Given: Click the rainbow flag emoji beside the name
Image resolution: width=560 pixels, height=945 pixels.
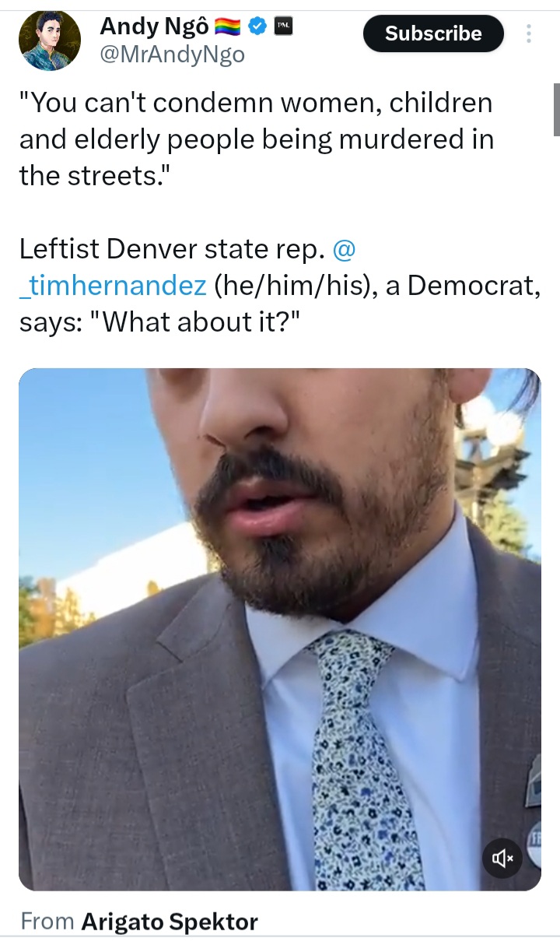Looking at the screenshot, I should (x=229, y=28).
